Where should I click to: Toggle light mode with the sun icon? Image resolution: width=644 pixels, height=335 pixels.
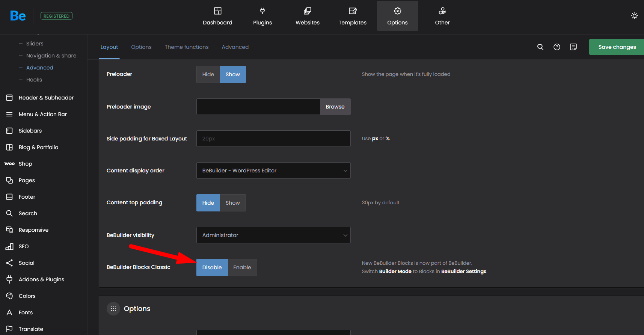pyautogui.click(x=635, y=16)
